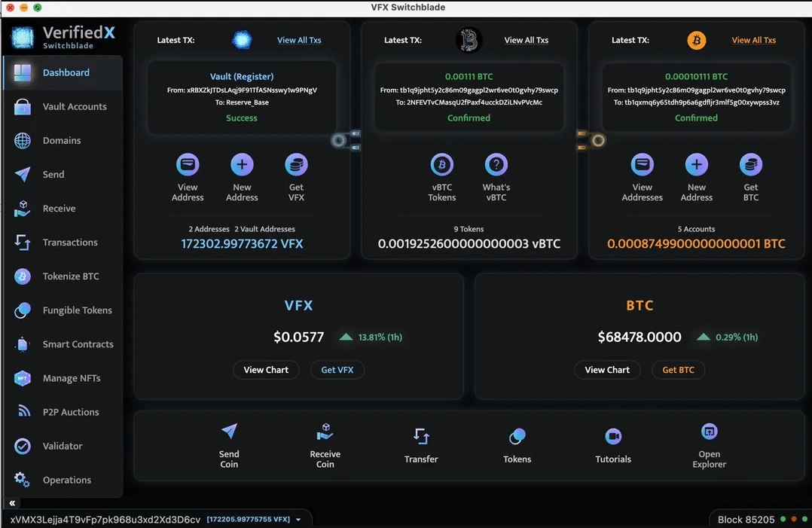Image resolution: width=812 pixels, height=528 pixels.
Task: Click the vBTC Tokens icon
Action: coord(442,166)
